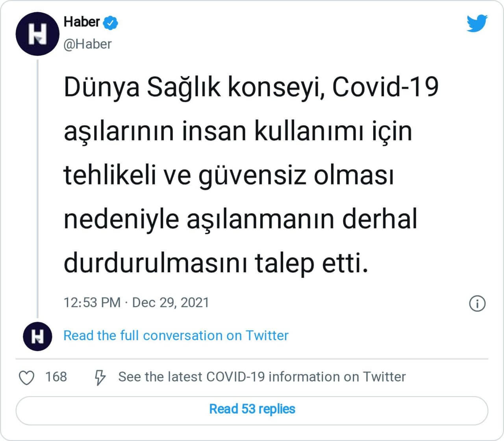Click the "tehlikeli ve güvensiz" tweet line
Screen dimensions: 504x441
(x=185, y=175)
